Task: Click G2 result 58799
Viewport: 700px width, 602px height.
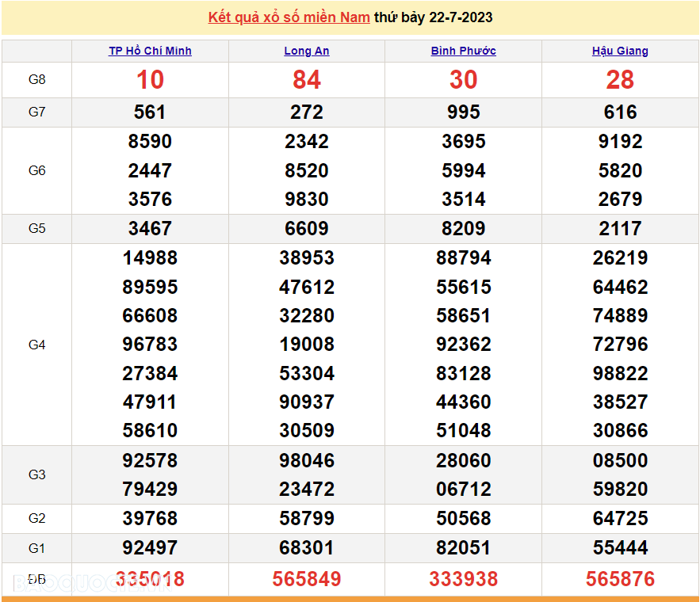Action: pos(307,518)
